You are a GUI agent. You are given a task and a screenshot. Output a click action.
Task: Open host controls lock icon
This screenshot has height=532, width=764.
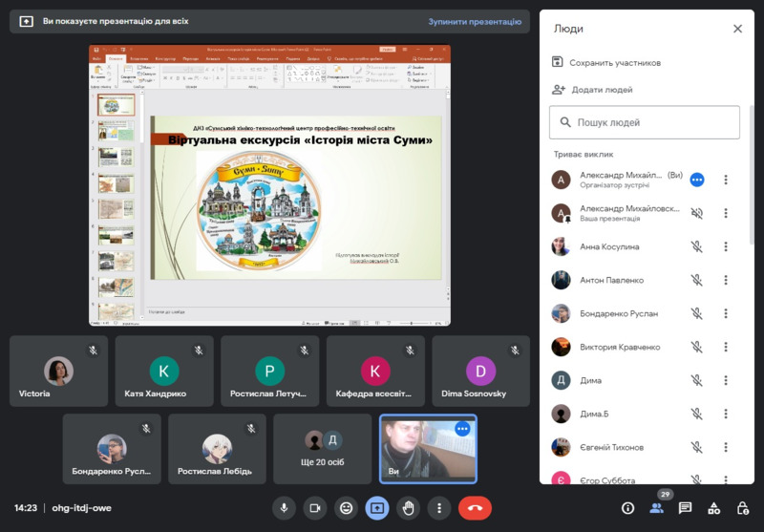pos(742,508)
